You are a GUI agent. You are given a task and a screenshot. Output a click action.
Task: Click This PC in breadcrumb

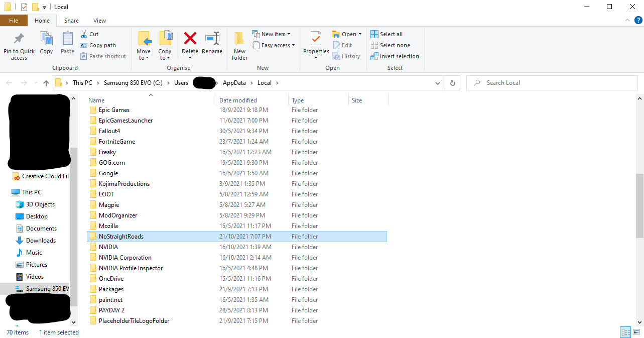[x=82, y=83]
